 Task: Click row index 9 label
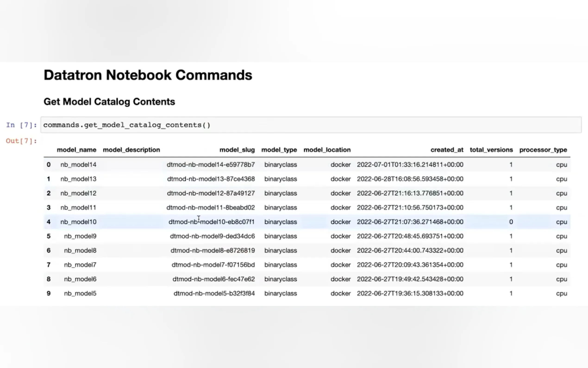pos(49,293)
